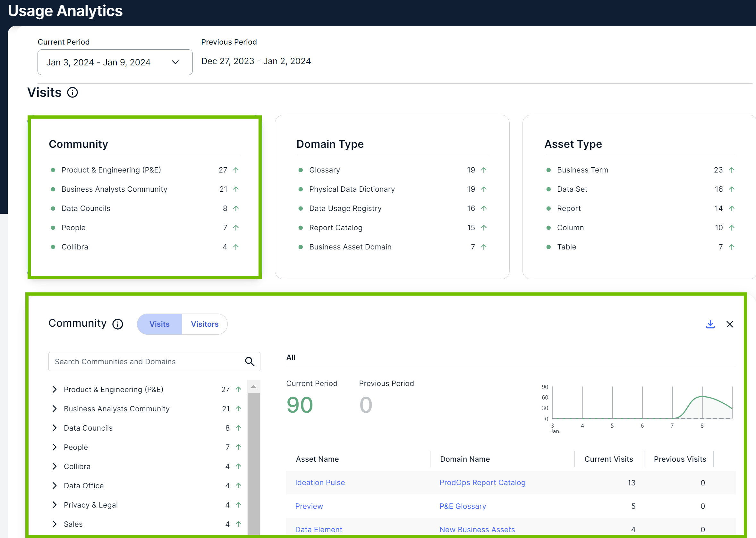Open the ProdOps Report Catalog domain link
This screenshot has height=538, width=756.
pos(482,482)
